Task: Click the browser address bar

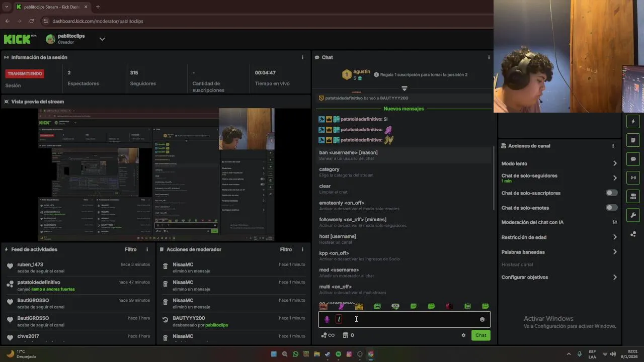Action: [x=266, y=21]
